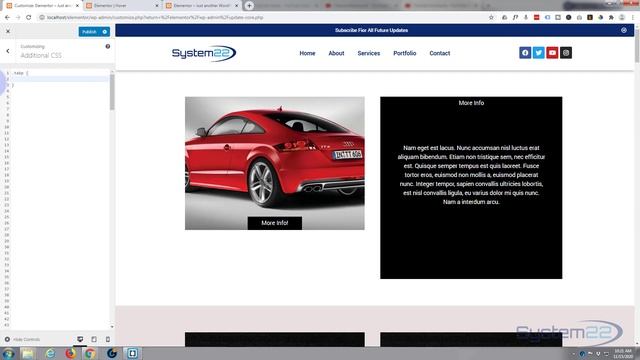Open Chrome from the taskbar

coord(90,353)
